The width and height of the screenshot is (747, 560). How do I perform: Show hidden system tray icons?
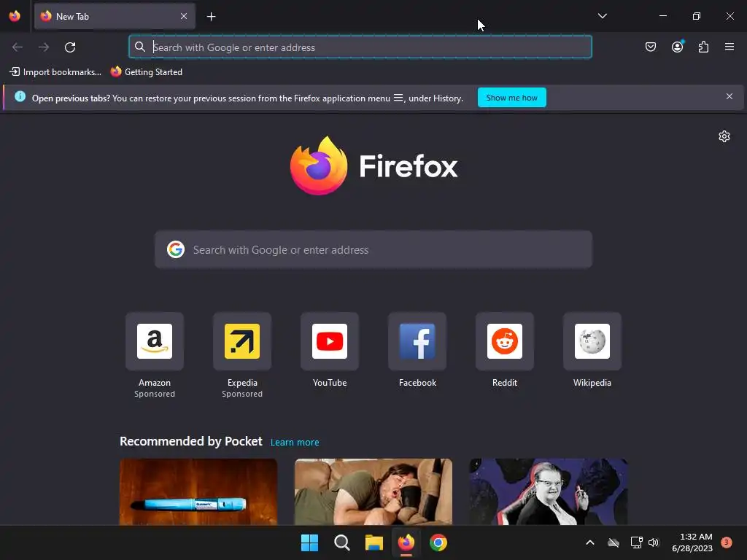(589, 542)
